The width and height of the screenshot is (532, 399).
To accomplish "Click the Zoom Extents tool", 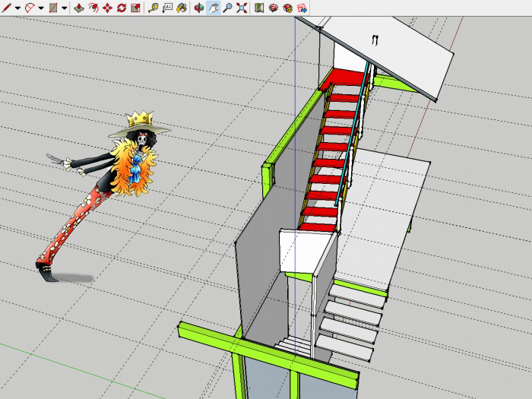I will 242,8.
